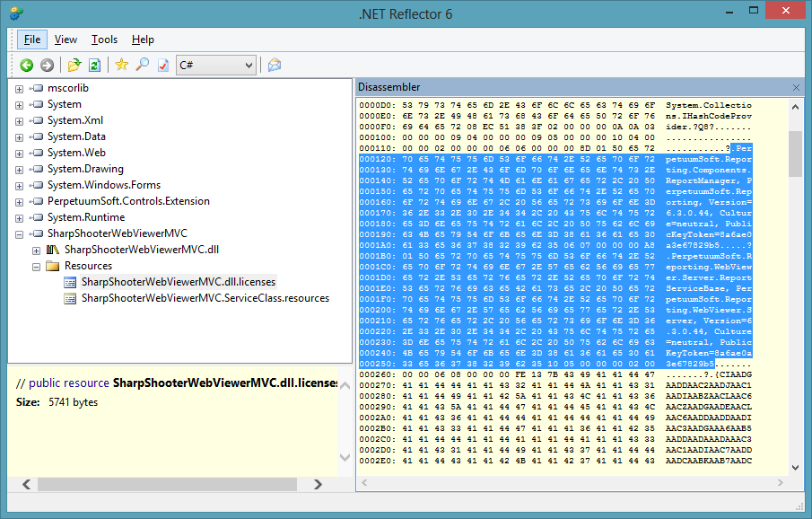
Task: Click the 'Size: 5741 bytes' text
Action: point(57,402)
